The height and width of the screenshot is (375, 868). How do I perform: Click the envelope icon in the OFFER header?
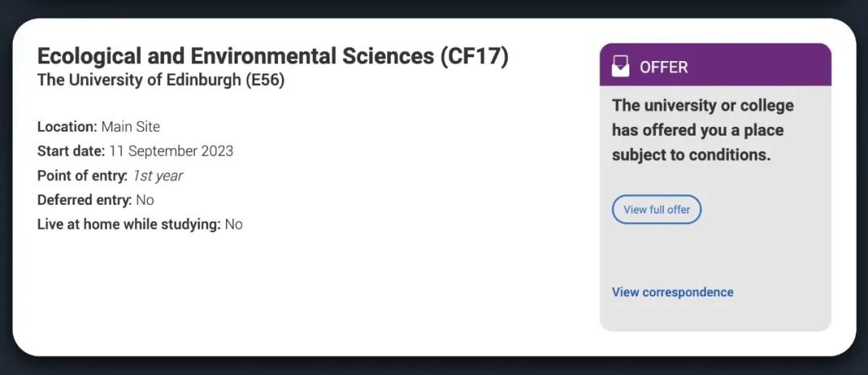click(620, 67)
